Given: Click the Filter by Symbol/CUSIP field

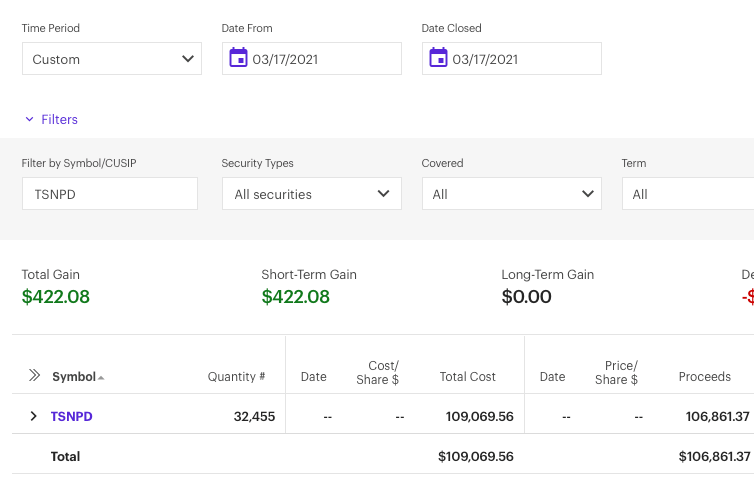Looking at the screenshot, I should 110,194.
